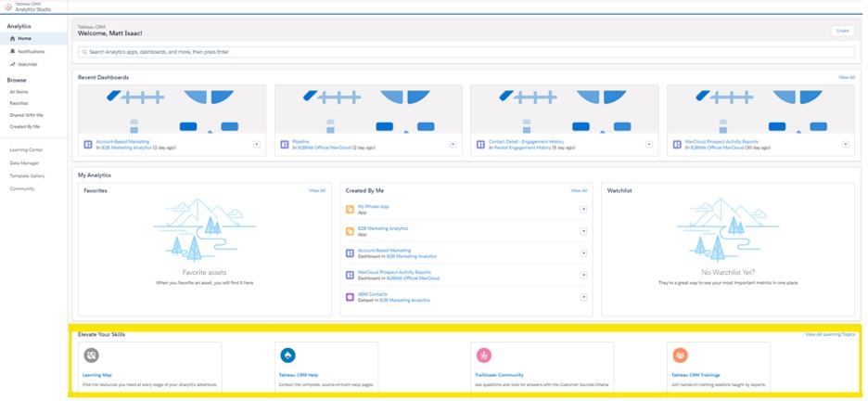This screenshot has width=868, height=401.
Task: Open ABM Contacts dataset link
Action: (373, 294)
